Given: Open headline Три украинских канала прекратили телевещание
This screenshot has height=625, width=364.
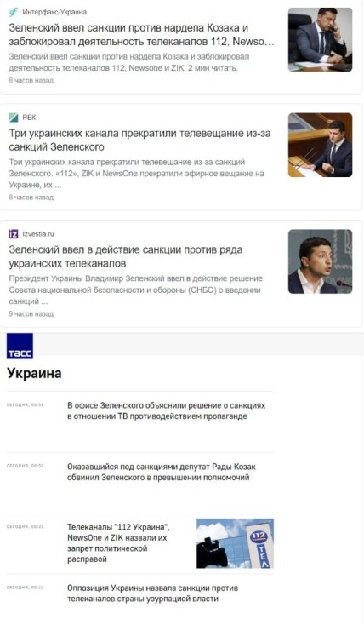Looking at the screenshot, I should [139, 140].
